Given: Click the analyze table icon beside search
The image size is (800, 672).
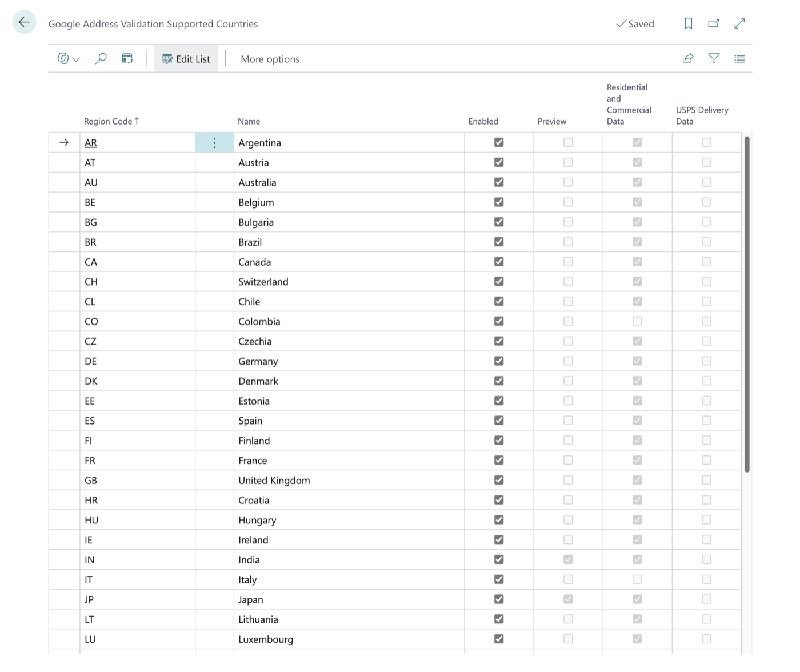Looking at the screenshot, I should 127,58.
